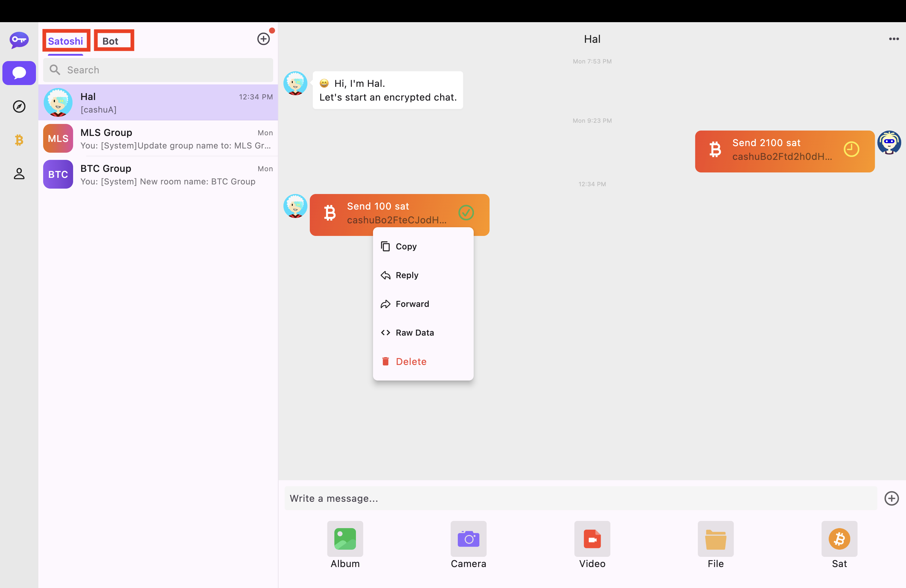Open the Bitcoin wallet icon in sidebar

19,140
